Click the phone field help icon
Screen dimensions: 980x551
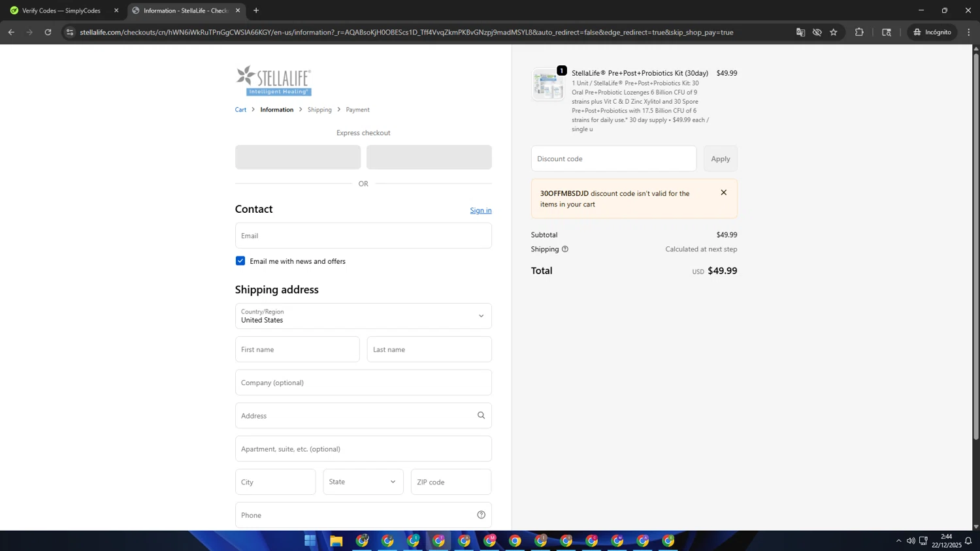pos(481,515)
